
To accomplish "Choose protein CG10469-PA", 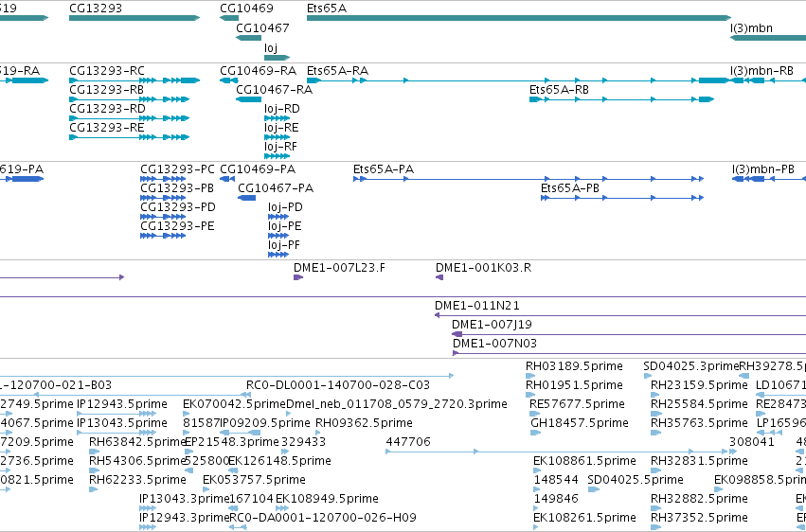I will pos(258,169).
